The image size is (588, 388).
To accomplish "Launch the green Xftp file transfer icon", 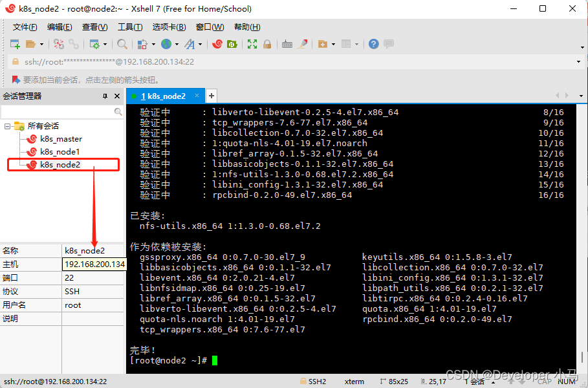I will click(232, 44).
